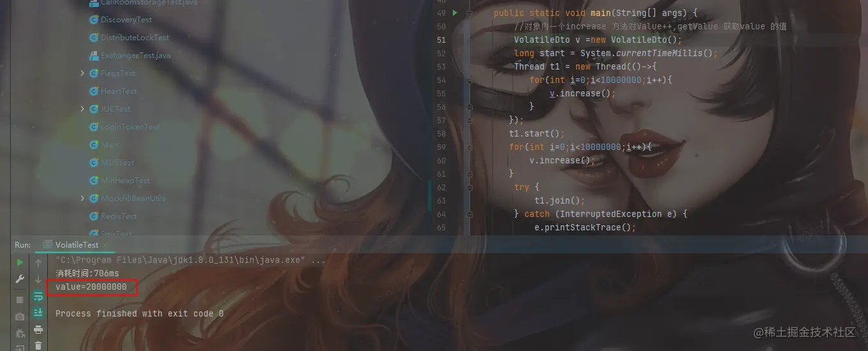Select LoginTokenTest class
This screenshot has height=351, width=868.
coord(130,127)
